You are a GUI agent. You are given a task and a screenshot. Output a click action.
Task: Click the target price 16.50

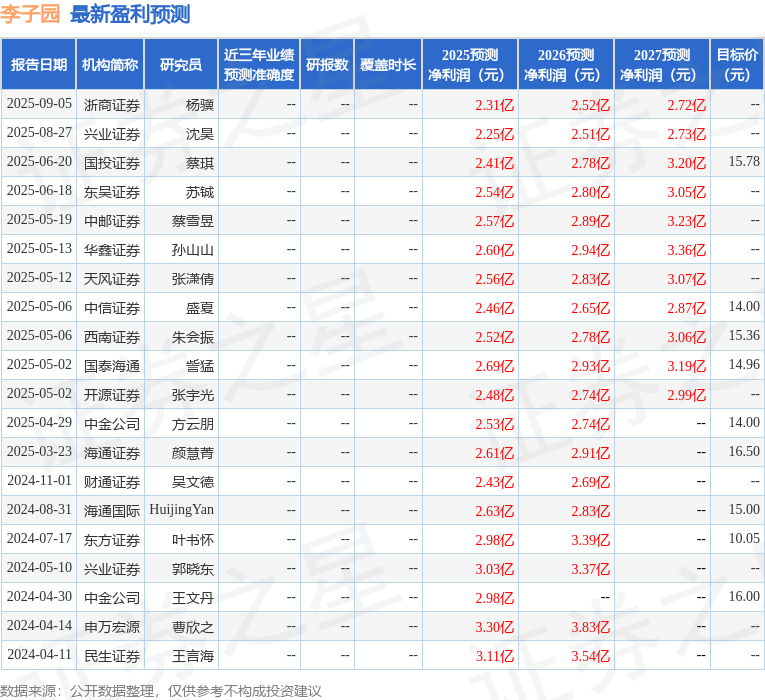pos(744,451)
